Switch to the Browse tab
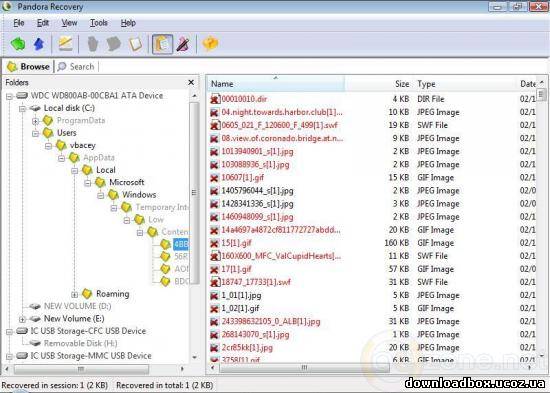The image size is (550, 393). (x=28, y=66)
